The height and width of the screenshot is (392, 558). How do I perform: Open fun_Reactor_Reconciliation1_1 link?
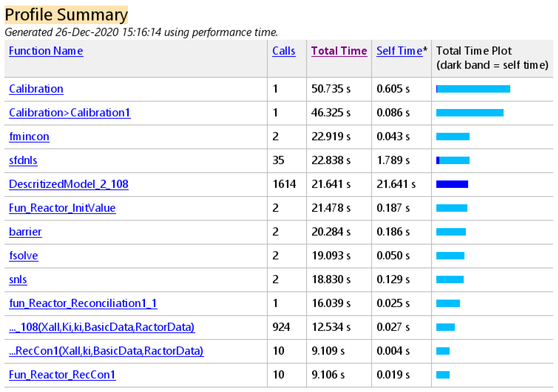[x=83, y=303]
